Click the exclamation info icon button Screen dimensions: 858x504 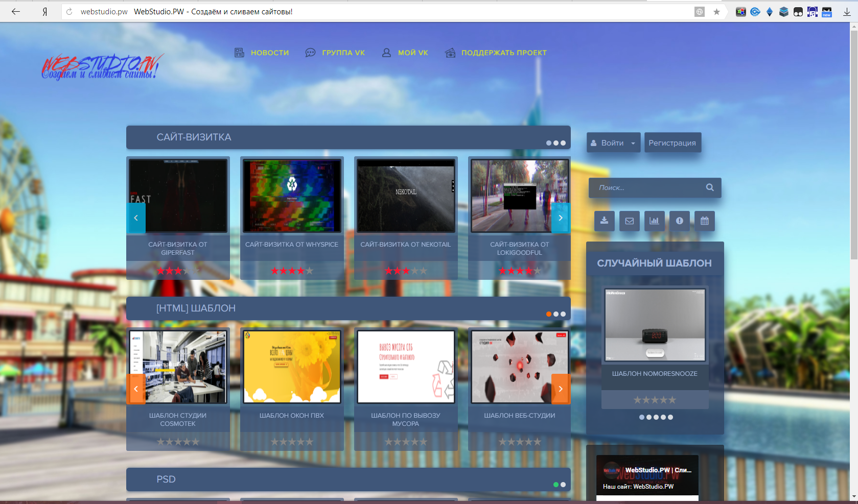pos(679,221)
